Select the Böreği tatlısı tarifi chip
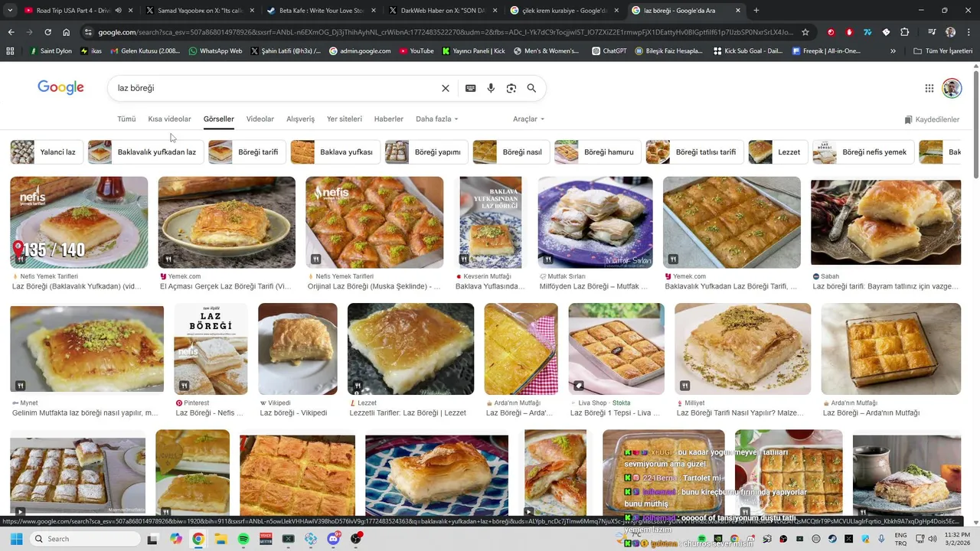Viewport: 980px width, 551px height. pyautogui.click(x=694, y=152)
